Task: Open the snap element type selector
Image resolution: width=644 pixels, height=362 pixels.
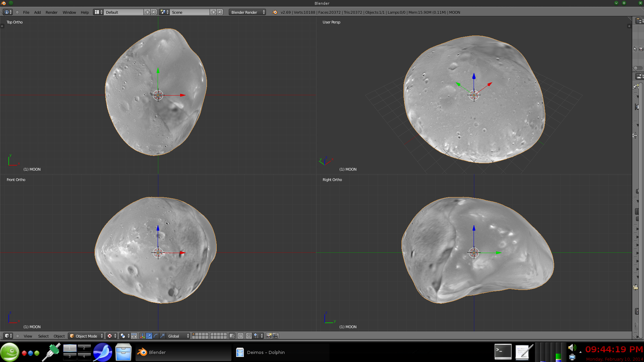Action: tap(258, 336)
